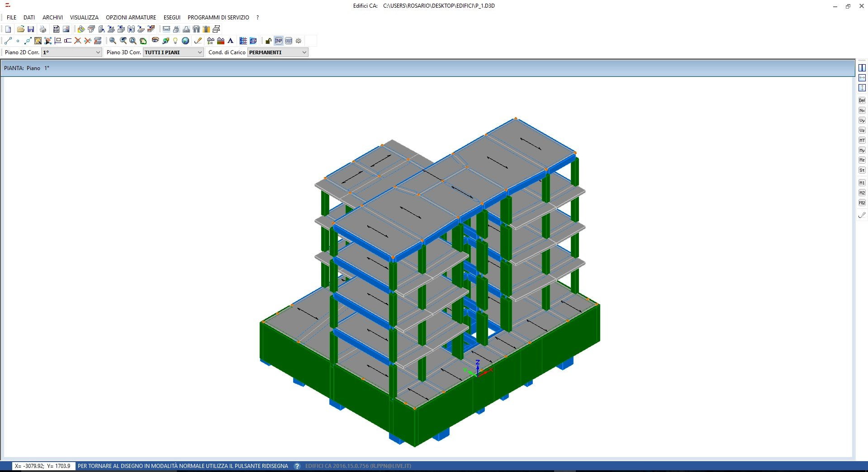
Task: Open the Piano 2D Corr. dropdown
Action: [x=99, y=52]
